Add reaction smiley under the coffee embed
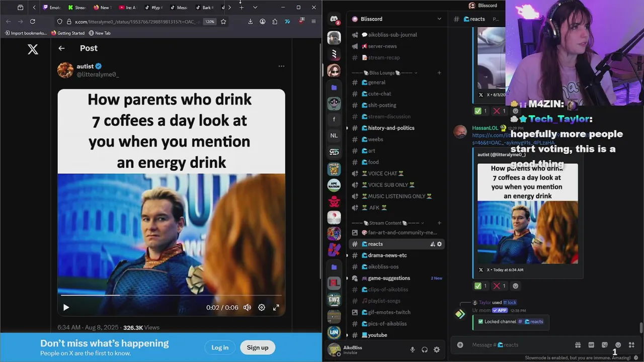The width and height of the screenshot is (644, 362). click(515, 286)
